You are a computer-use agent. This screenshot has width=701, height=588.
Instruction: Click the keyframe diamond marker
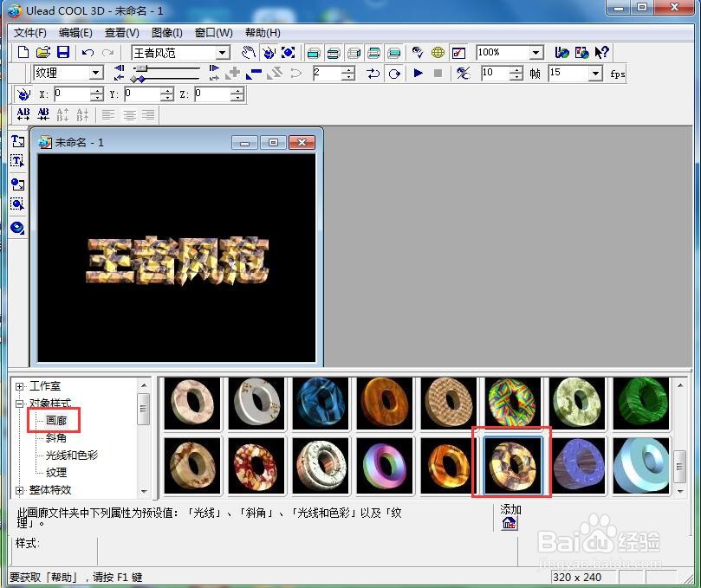tap(140, 79)
